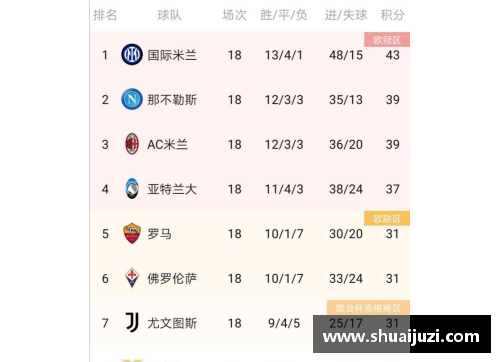Open the 那不勒斯 team name

click(x=172, y=100)
